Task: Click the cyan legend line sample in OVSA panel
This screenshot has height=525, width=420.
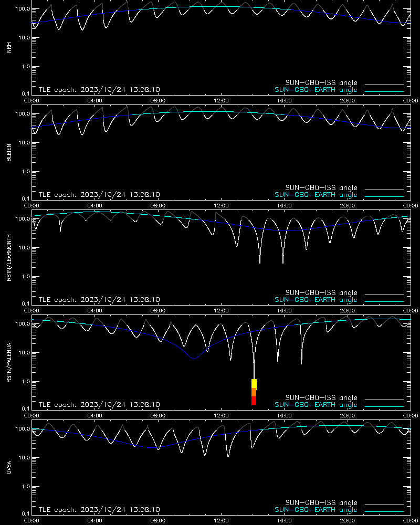Action: click(384, 511)
